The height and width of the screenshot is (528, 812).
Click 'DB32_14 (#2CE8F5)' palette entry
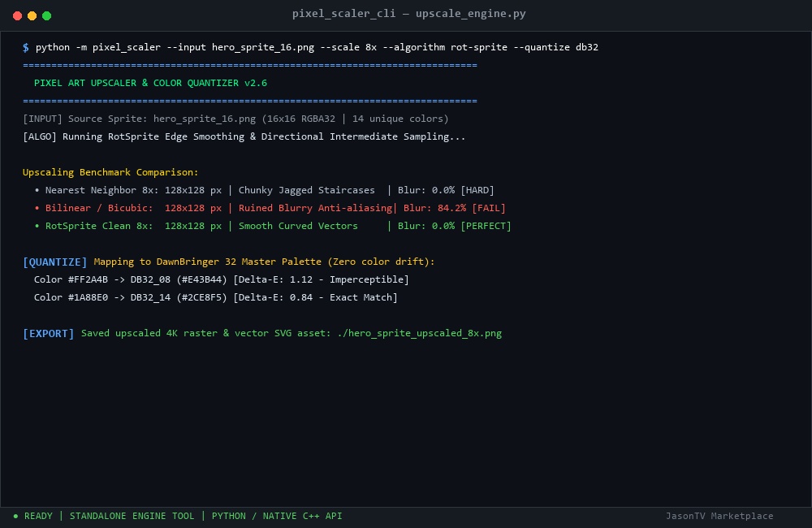pos(179,298)
